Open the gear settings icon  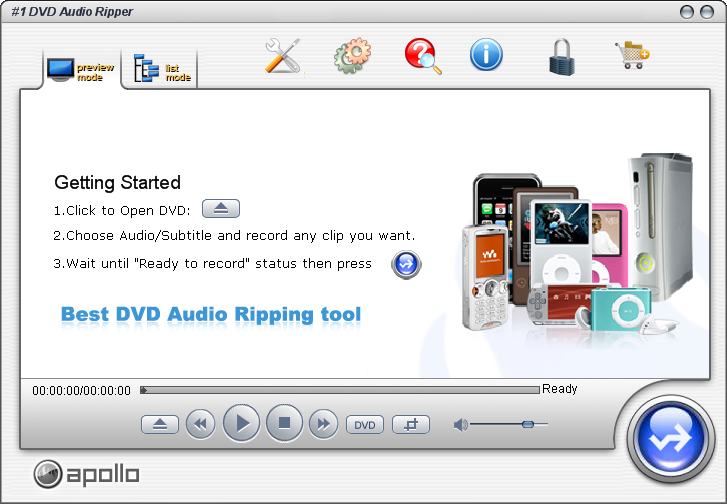352,55
